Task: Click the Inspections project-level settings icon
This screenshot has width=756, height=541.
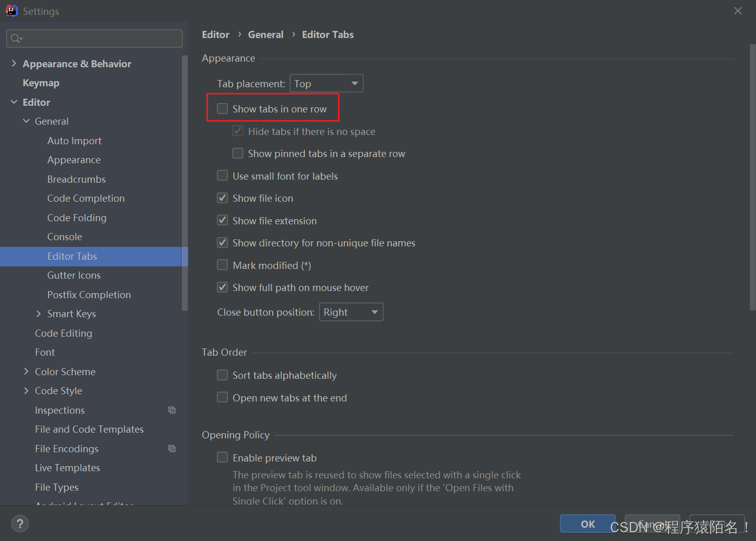Action: point(172,410)
